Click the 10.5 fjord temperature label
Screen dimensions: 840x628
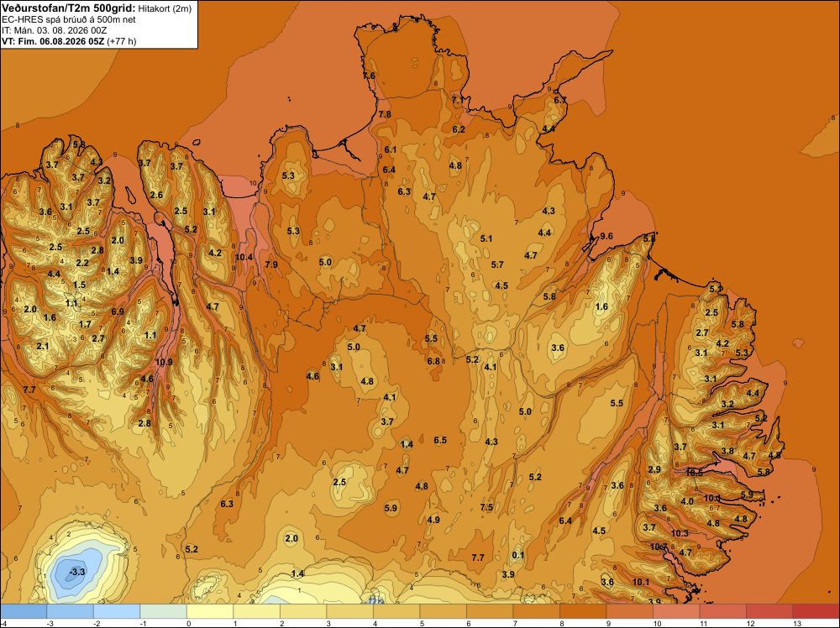tap(695, 473)
